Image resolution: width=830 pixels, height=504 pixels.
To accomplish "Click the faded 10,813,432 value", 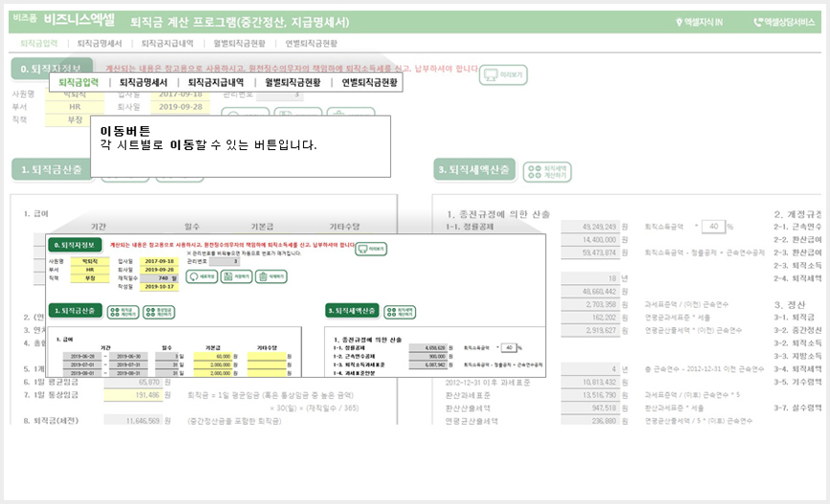I will (590, 383).
